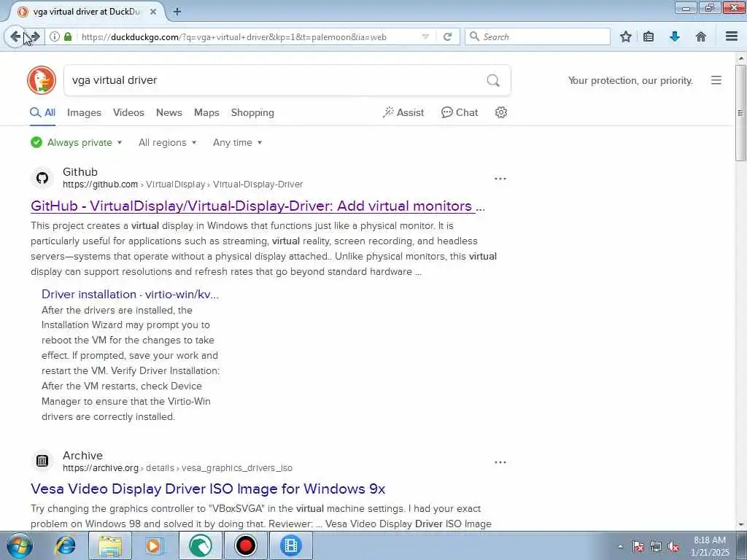Click the green padlock security icon
The height and width of the screenshot is (560, 747).
[x=68, y=36]
